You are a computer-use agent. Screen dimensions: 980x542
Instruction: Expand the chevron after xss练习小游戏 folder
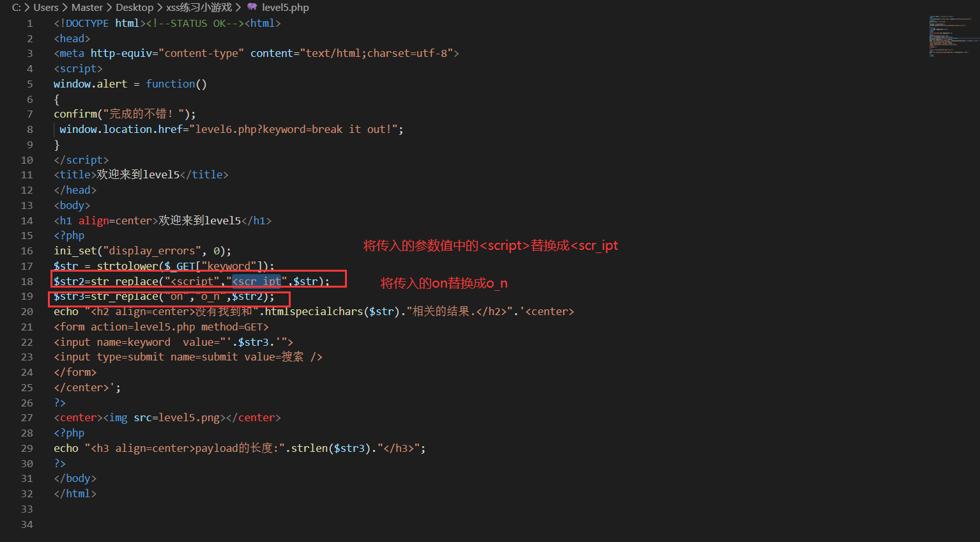click(238, 7)
